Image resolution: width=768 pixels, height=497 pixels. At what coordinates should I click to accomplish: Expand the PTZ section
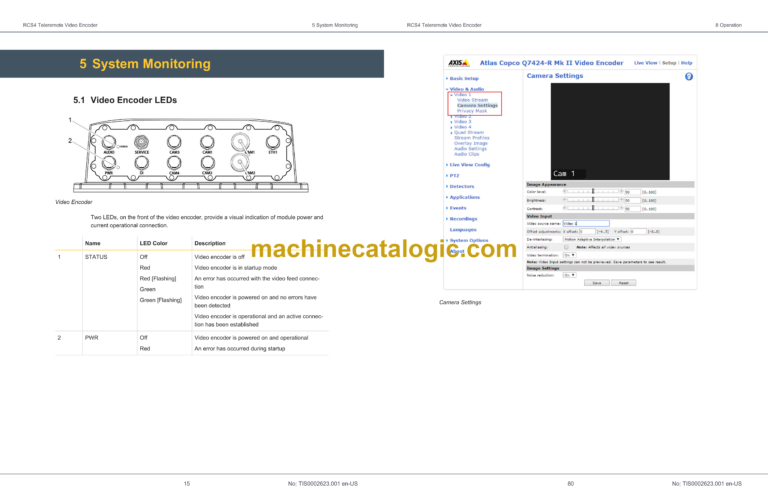[454, 176]
